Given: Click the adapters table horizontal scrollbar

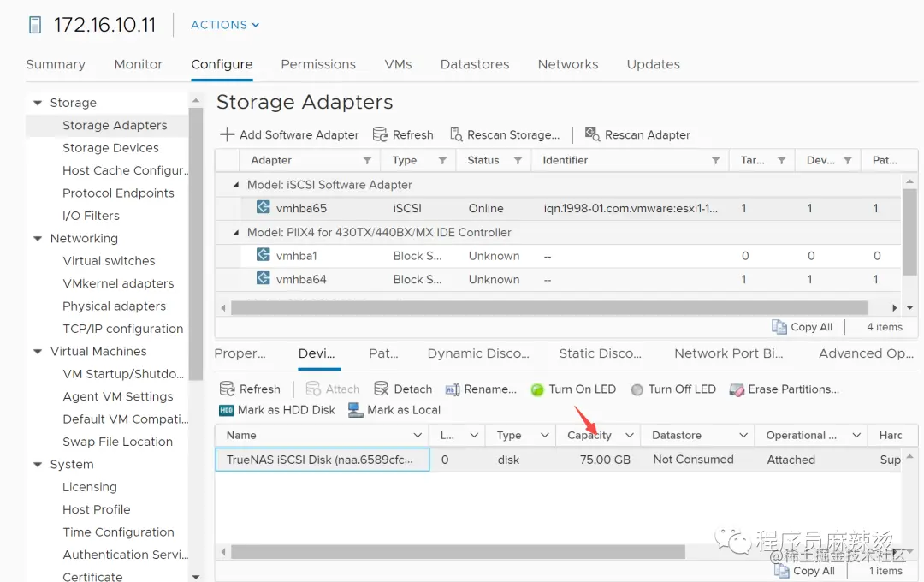Looking at the screenshot, I should pos(549,307).
